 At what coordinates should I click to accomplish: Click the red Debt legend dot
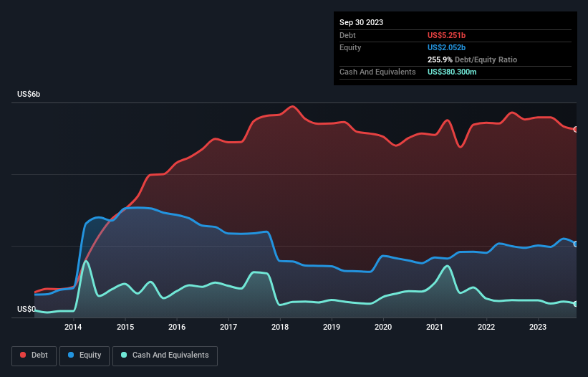pyautogui.click(x=23, y=355)
